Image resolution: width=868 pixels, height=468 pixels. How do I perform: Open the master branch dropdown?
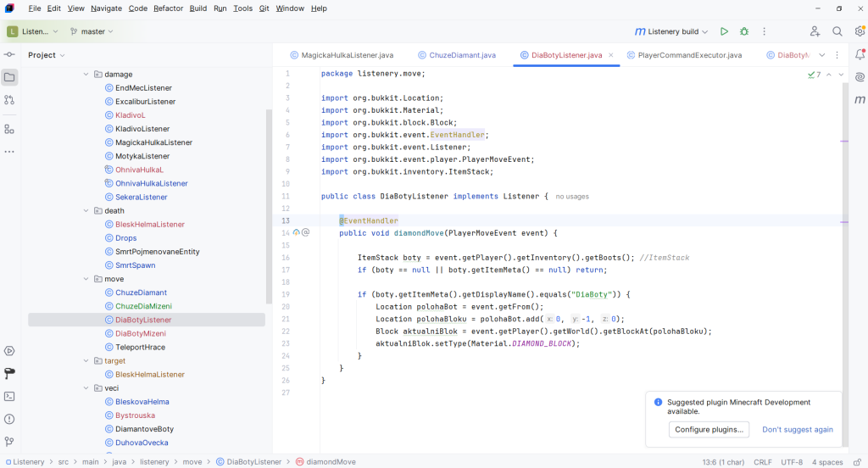point(92,31)
